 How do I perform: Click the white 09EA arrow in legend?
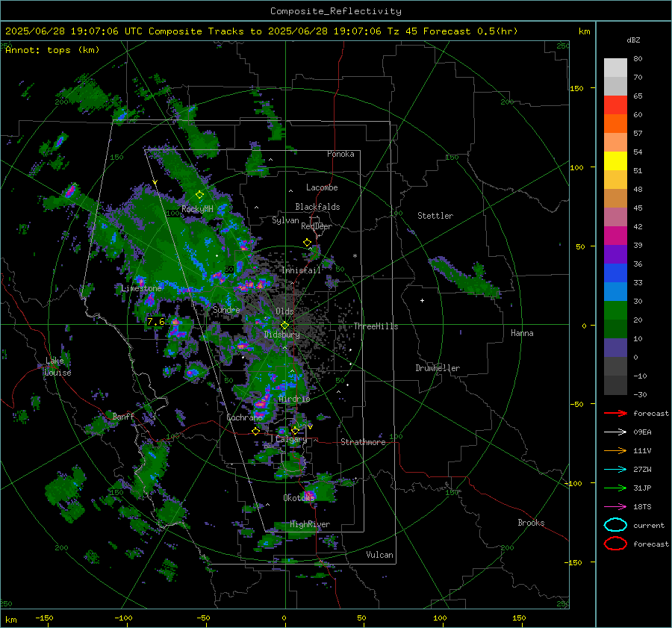pyautogui.click(x=615, y=432)
